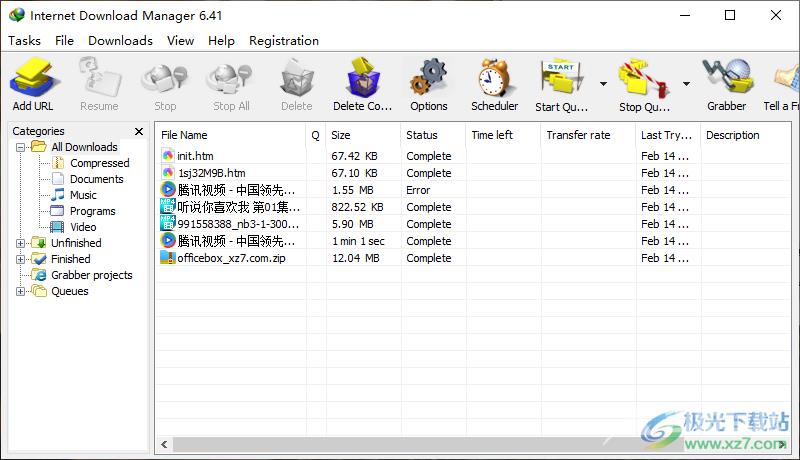Click the horizontal scrollbar left arrow
This screenshot has width=800, height=460.
(x=164, y=444)
